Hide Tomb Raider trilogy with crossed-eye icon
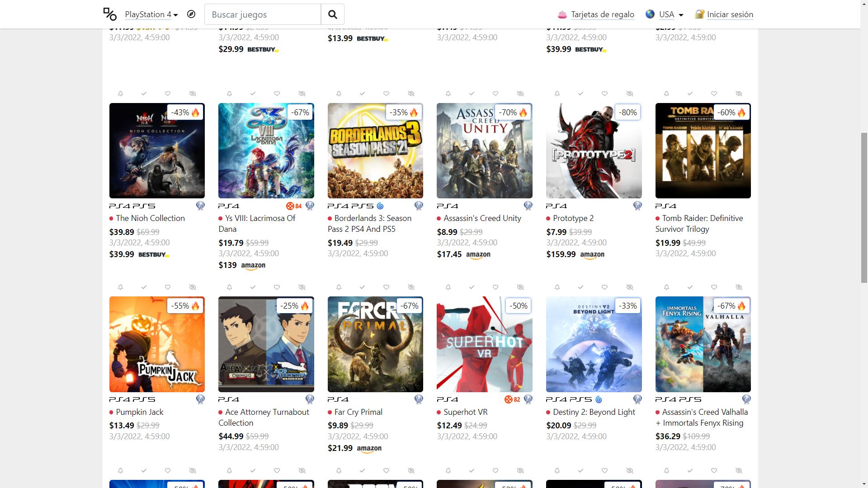The width and height of the screenshot is (868, 488). [739, 94]
